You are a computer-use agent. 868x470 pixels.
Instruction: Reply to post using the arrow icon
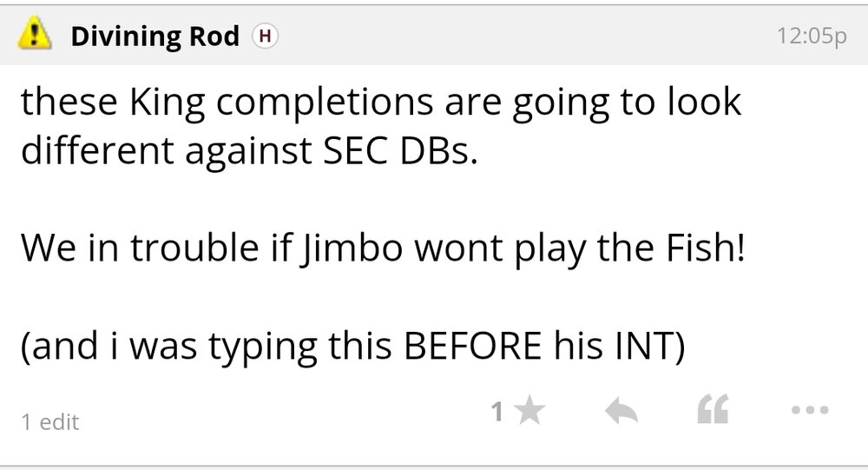[x=621, y=413]
